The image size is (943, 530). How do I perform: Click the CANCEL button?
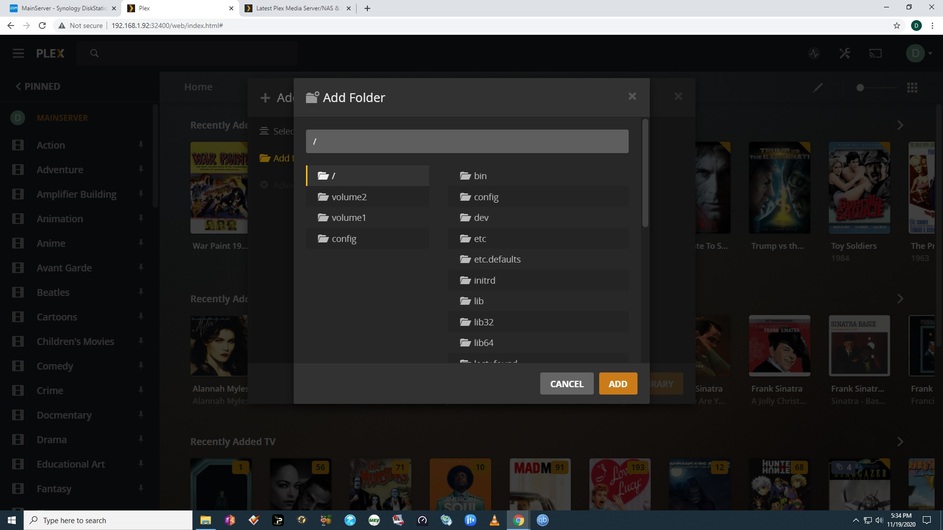(x=567, y=384)
